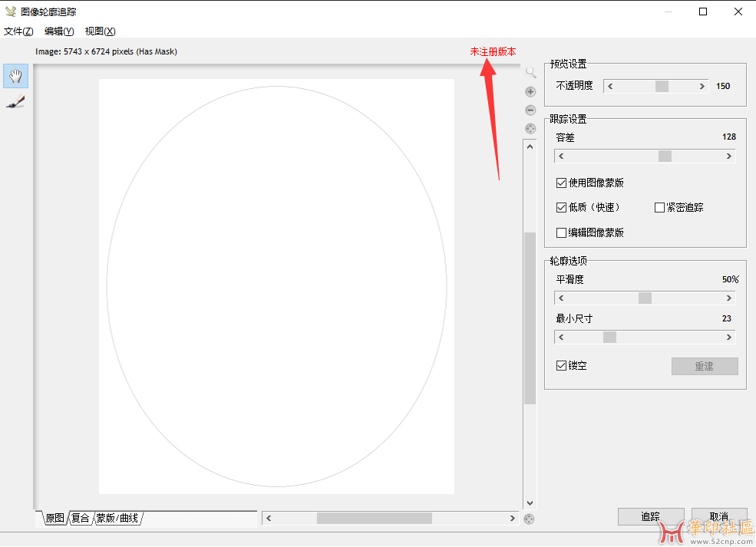The image size is (756, 547).
Task: Click the fit-to-view icon below zoom out
Action: coord(530,128)
